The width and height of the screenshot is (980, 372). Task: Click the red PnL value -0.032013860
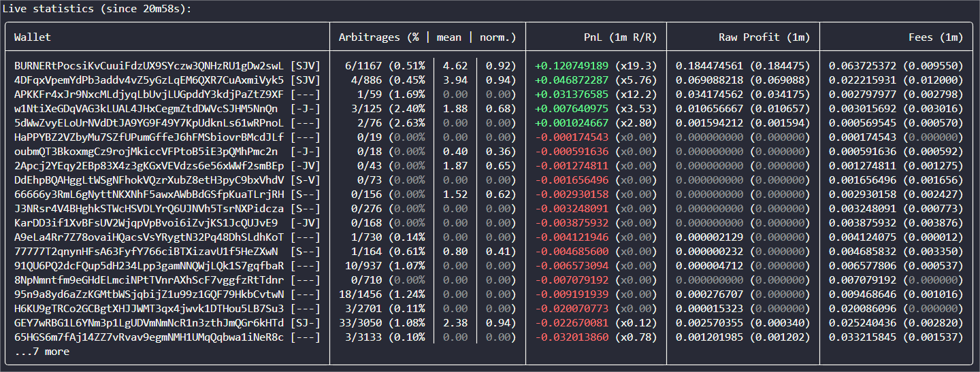tap(572, 337)
